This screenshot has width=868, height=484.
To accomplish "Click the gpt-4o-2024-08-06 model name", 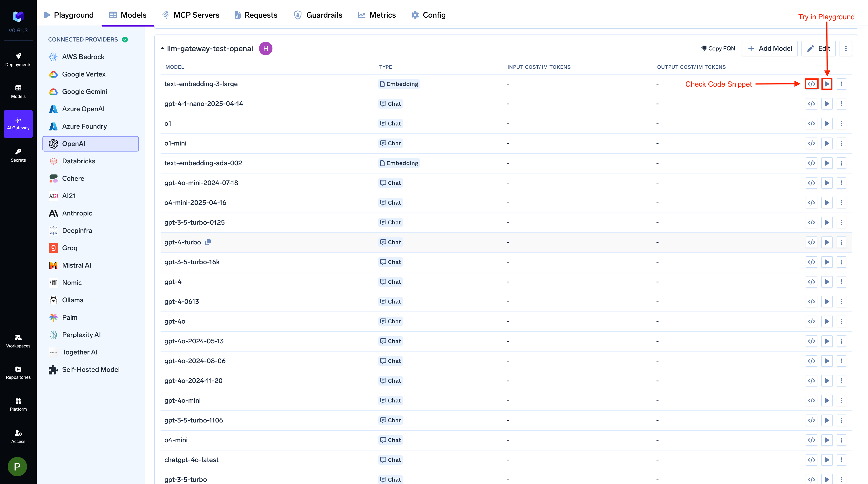I will coord(195,361).
